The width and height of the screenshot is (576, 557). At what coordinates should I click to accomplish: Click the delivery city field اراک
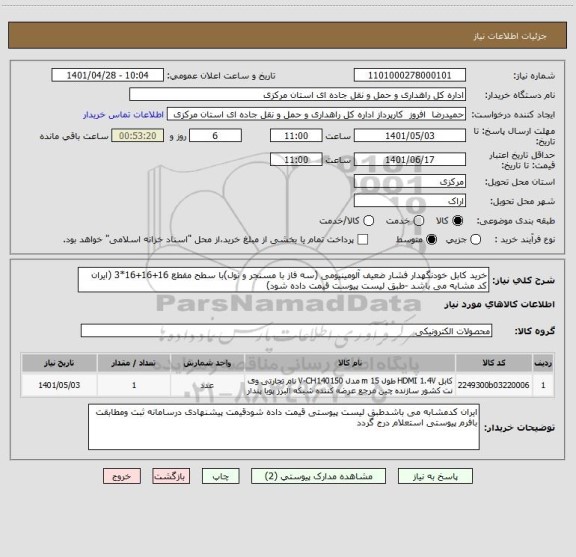pyautogui.click(x=410, y=201)
